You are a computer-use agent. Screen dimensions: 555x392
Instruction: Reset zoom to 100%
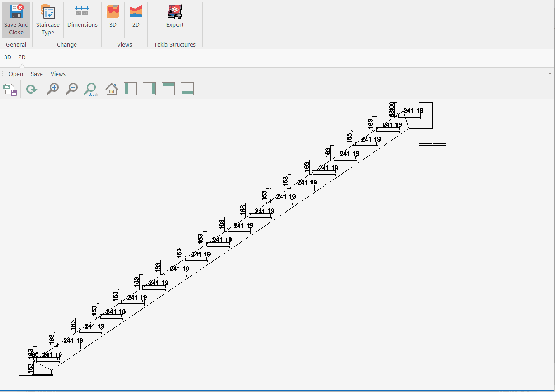(x=90, y=89)
